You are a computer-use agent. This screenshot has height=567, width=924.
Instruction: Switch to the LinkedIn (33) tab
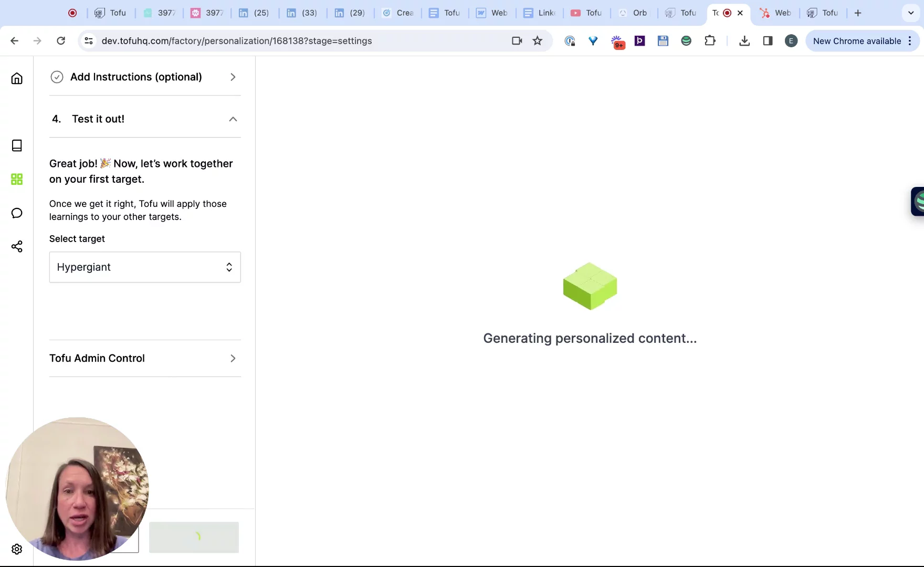click(x=302, y=13)
